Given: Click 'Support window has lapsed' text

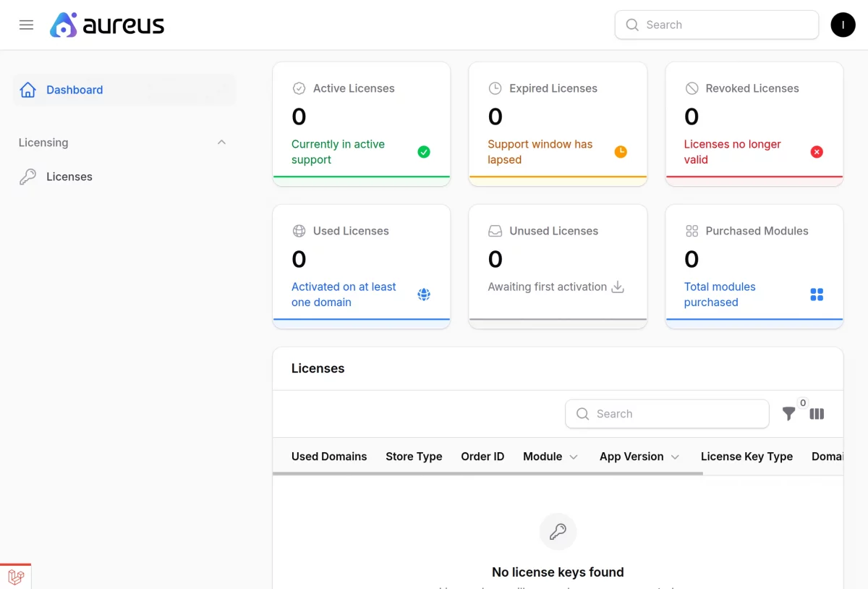Looking at the screenshot, I should click(540, 152).
